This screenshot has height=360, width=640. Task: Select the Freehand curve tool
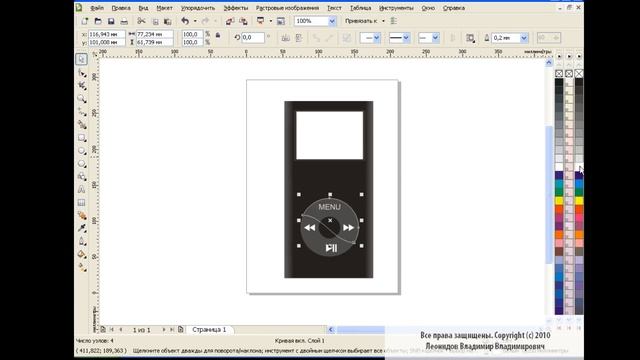[82, 112]
